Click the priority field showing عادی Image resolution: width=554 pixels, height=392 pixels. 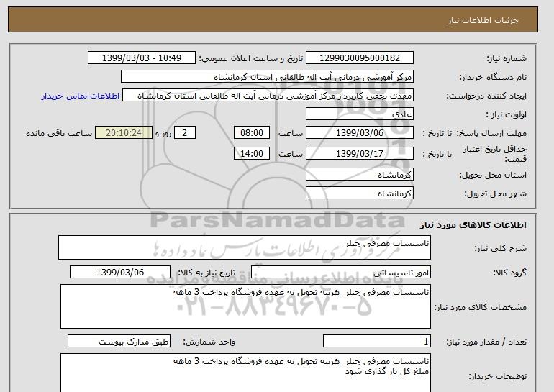pos(359,114)
